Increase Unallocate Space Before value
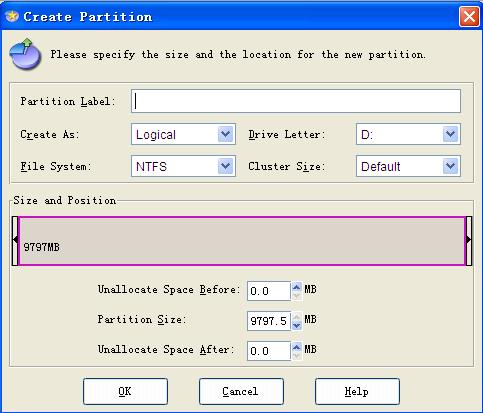Screen dimensions: 483x413 (x=297, y=286)
